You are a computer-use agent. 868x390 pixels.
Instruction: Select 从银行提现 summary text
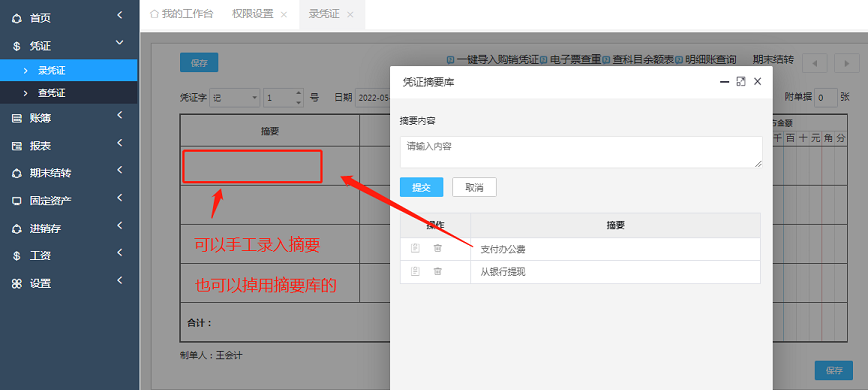pyautogui.click(x=503, y=272)
